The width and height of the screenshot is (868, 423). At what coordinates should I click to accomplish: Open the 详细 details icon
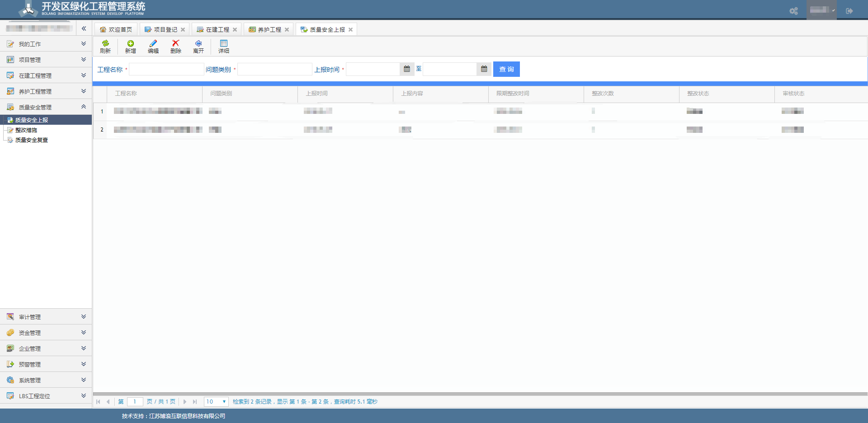[x=224, y=44]
